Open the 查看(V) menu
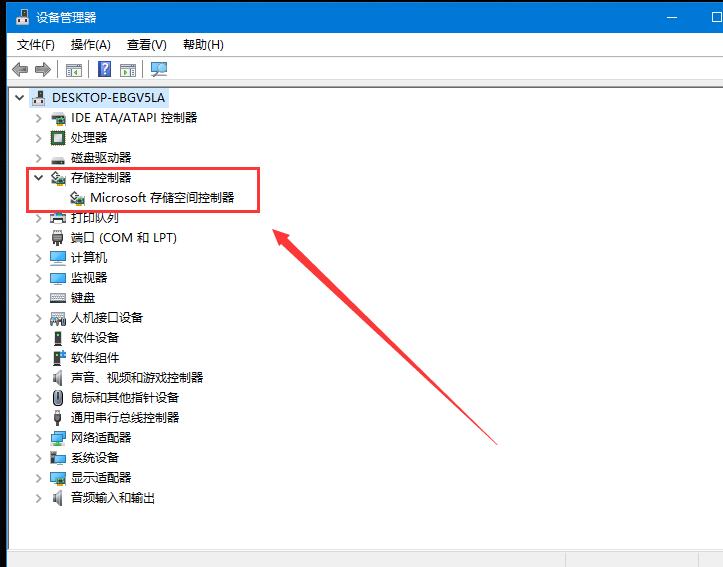This screenshot has height=567, width=723. 146,44
